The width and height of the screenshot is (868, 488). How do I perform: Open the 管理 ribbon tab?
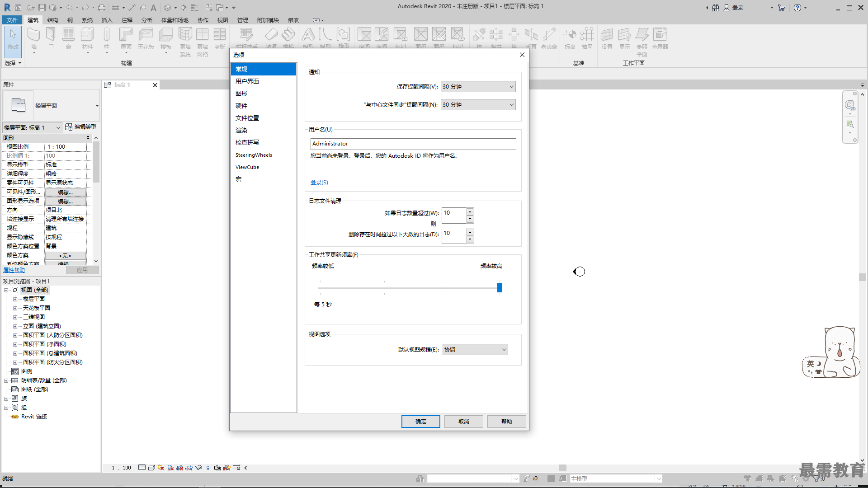[x=243, y=20]
